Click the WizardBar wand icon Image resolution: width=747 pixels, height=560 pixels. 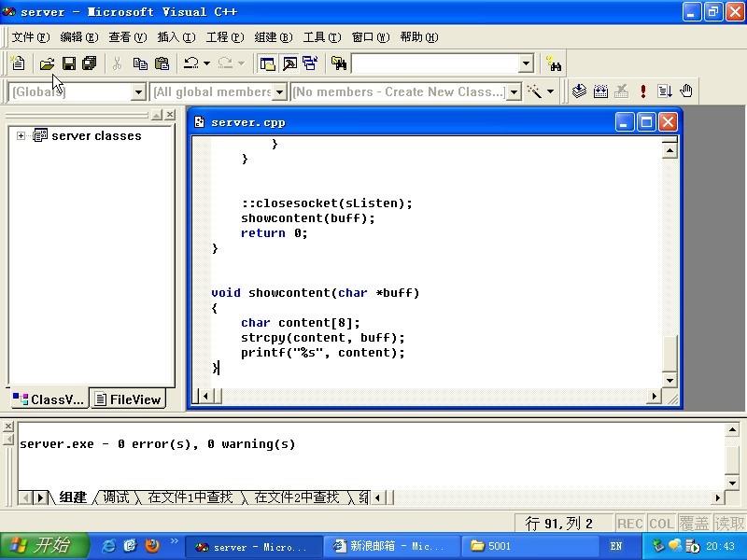pos(534,91)
